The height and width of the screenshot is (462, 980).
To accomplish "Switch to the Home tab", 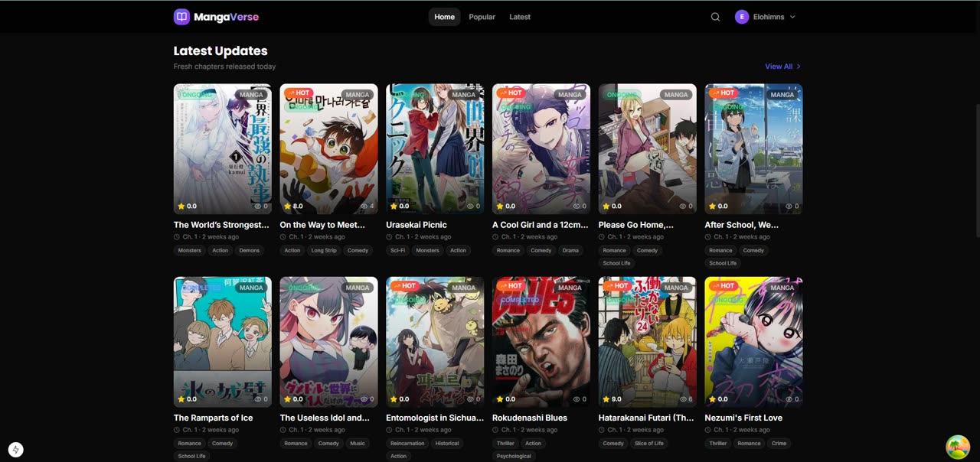I will [x=444, y=17].
